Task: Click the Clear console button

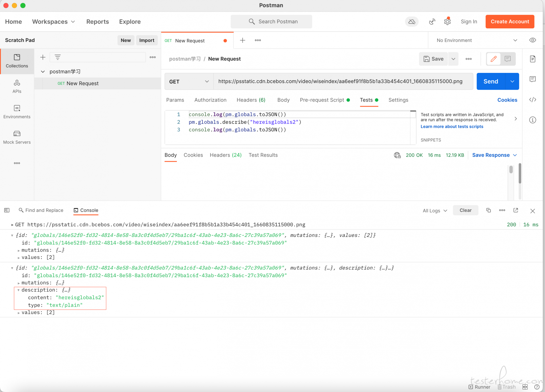Action: pyautogui.click(x=466, y=210)
